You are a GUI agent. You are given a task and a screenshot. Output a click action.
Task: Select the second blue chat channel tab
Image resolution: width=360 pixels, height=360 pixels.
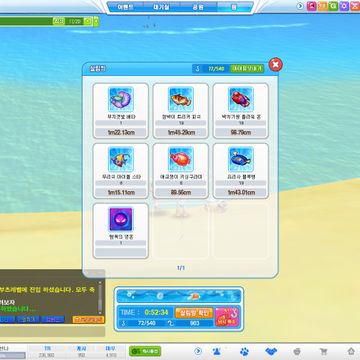[28, 319]
